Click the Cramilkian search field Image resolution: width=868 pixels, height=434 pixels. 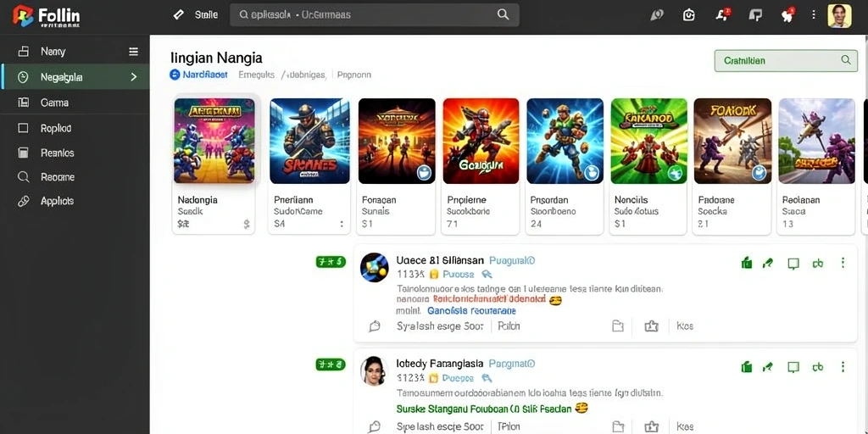(786, 60)
